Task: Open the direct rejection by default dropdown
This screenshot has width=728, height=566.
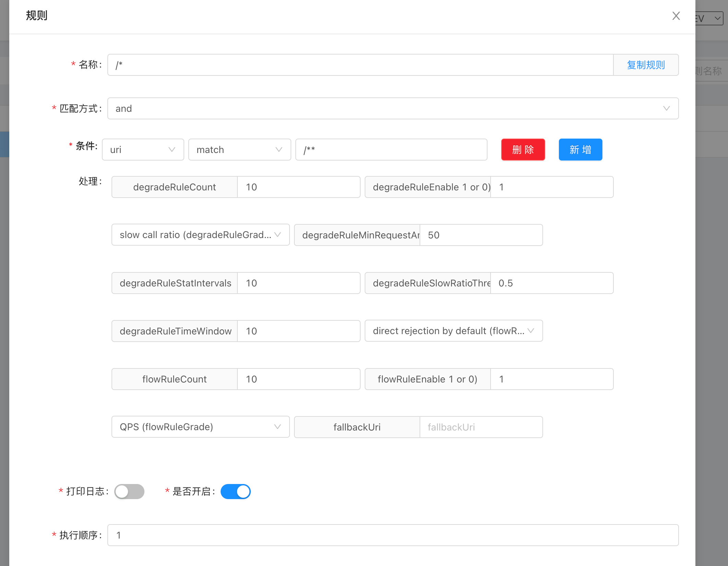Action: pyautogui.click(x=453, y=331)
